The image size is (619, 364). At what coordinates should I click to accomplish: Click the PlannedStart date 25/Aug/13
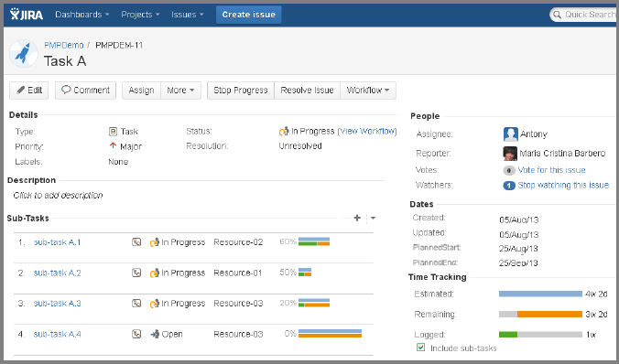[x=518, y=249]
